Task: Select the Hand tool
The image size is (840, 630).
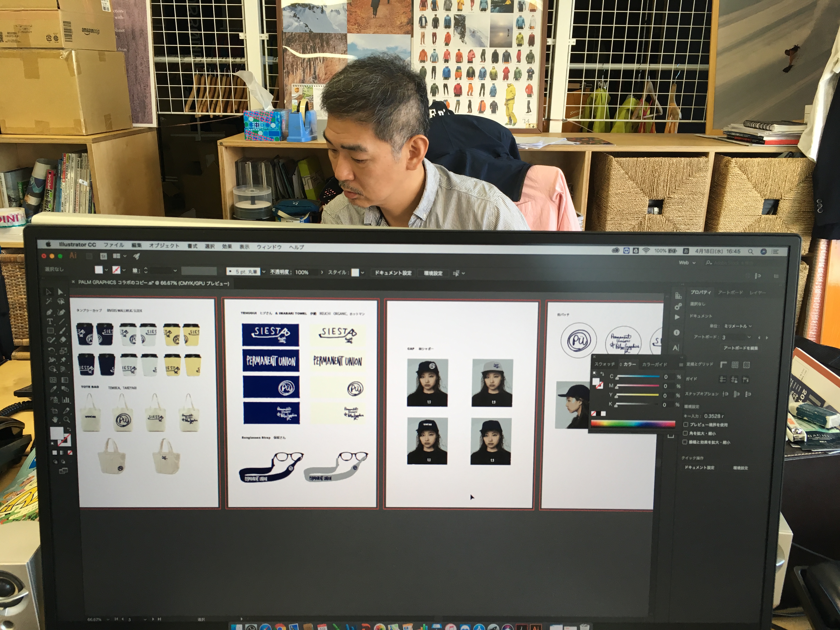Action: [55, 420]
